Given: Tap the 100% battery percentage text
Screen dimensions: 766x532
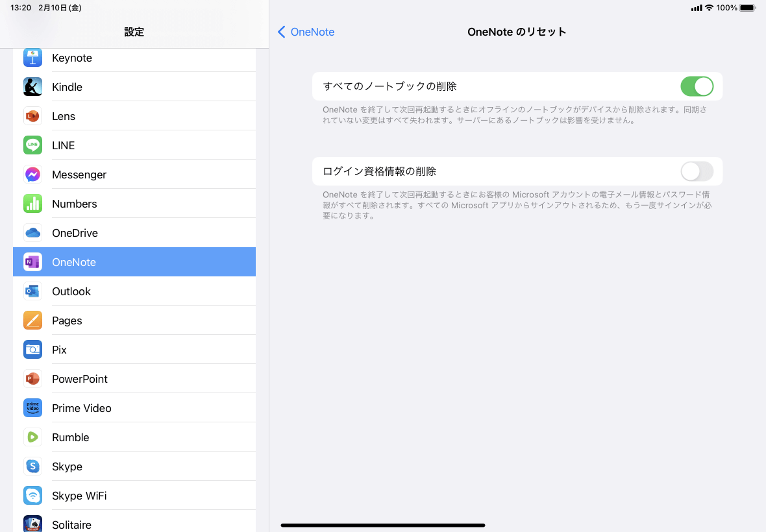Looking at the screenshot, I should click(727, 8).
